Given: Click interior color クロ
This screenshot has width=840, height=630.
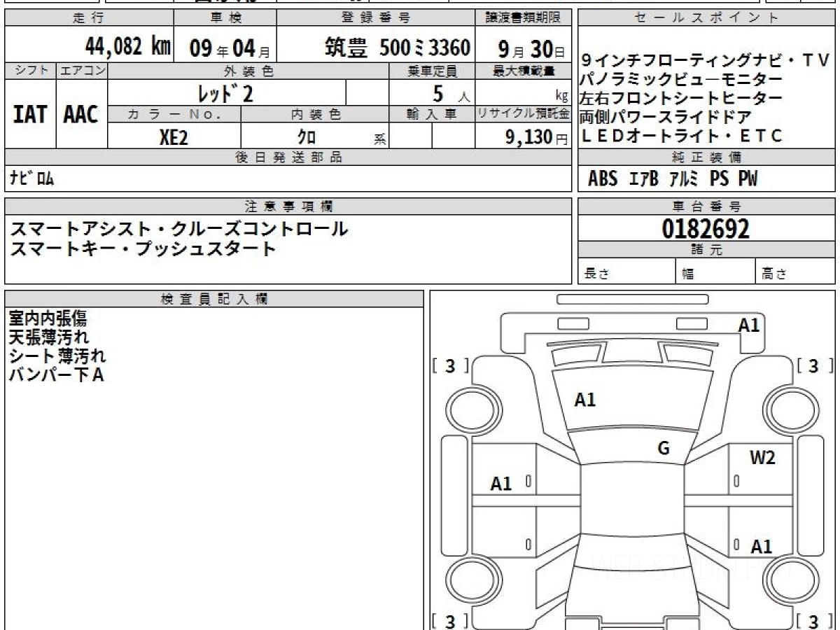Looking at the screenshot, I should pos(307,136).
